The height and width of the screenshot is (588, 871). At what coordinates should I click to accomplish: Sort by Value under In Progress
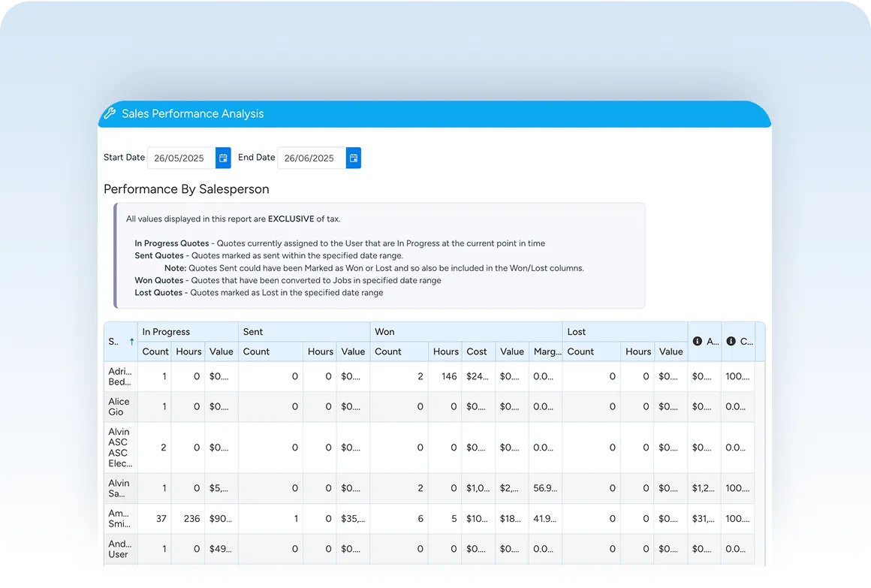tap(221, 351)
